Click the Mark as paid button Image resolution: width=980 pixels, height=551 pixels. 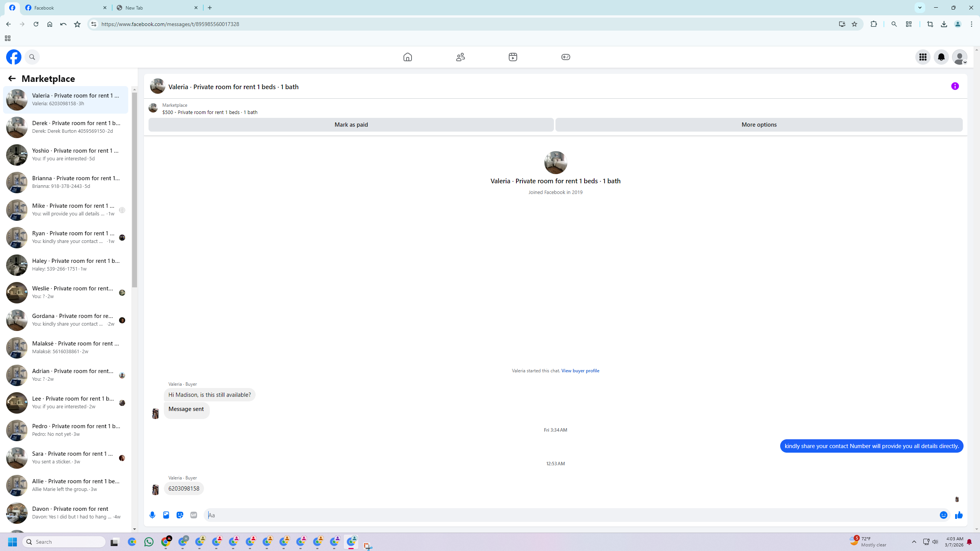[x=351, y=124]
